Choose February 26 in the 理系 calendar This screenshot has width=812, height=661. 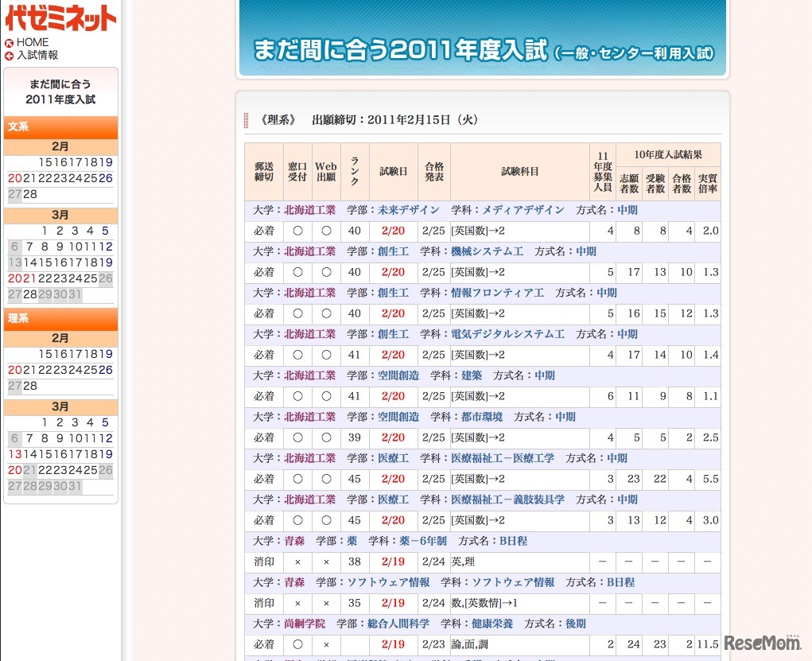tap(106, 370)
